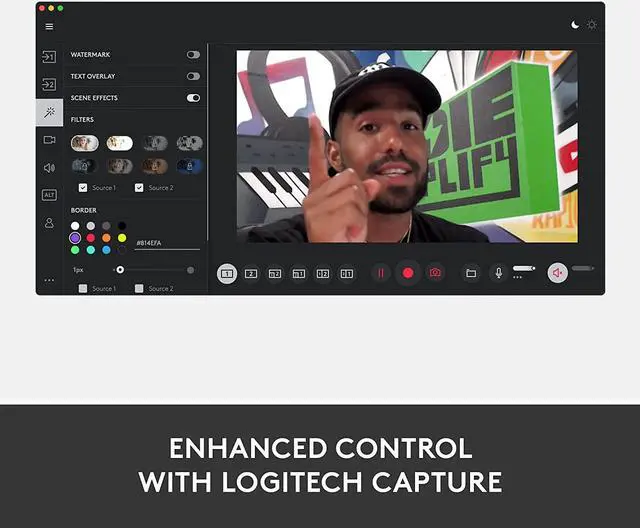Select the Source 1 only scene layout
The image size is (640, 528).
point(227,273)
